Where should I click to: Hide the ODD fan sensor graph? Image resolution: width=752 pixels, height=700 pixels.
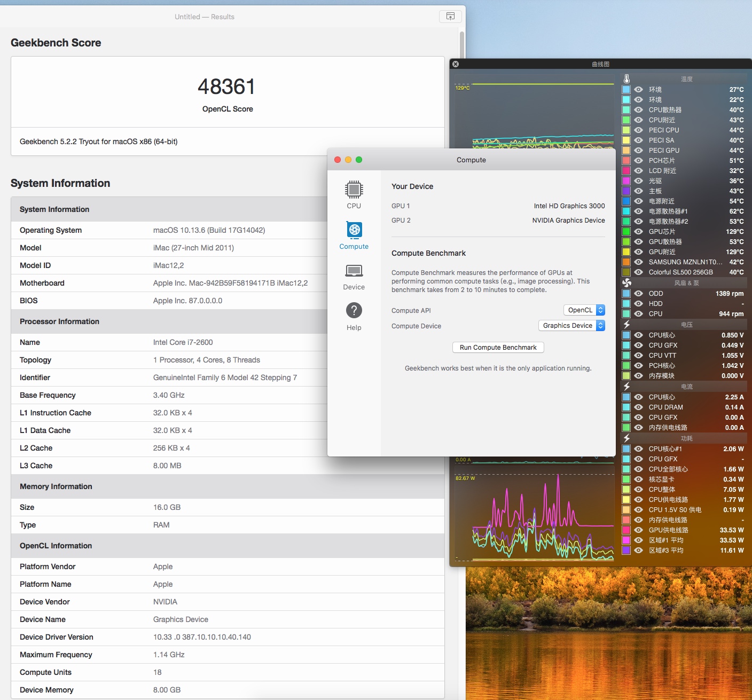(x=638, y=294)
